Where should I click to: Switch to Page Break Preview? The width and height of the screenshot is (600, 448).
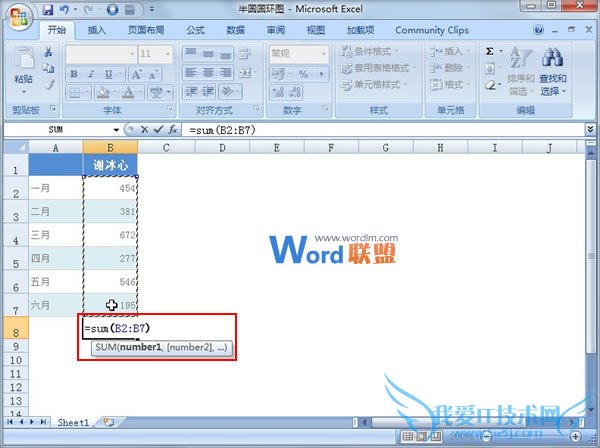(x=435, y=437)
